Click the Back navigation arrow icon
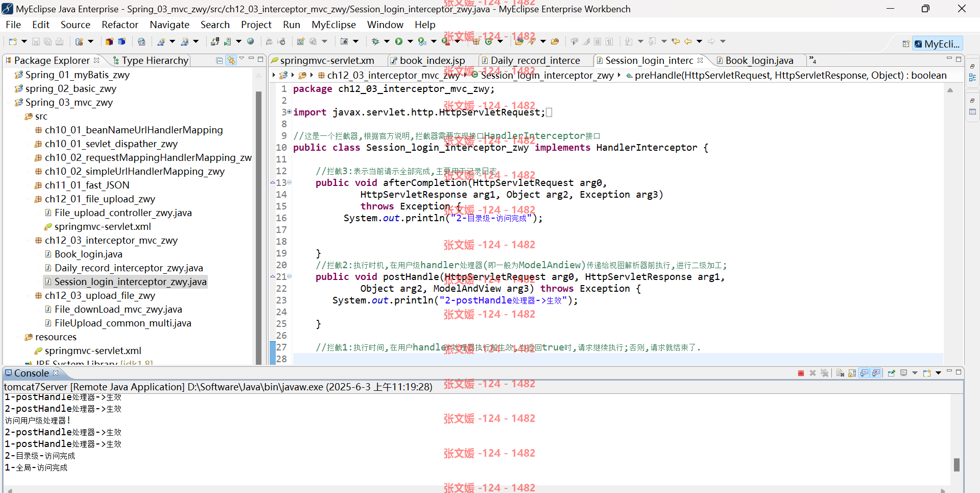The image size is (980, 493). [x=688, y=41]
